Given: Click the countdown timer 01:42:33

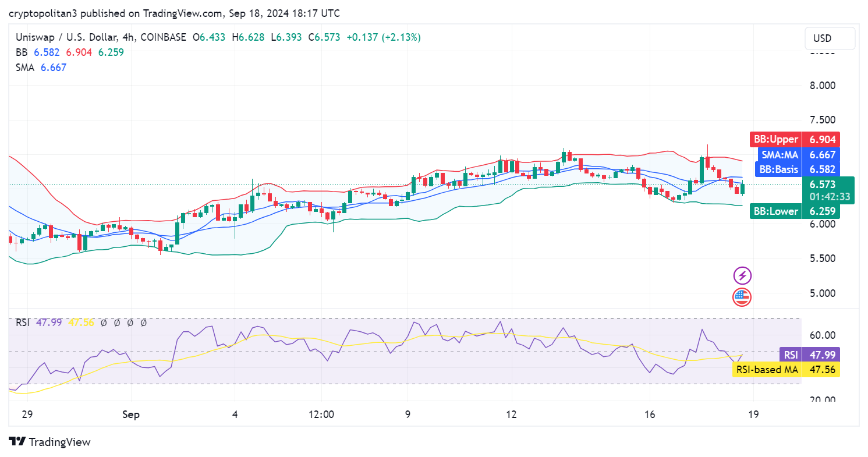Looking at the screenshot, I should point(830,197).
